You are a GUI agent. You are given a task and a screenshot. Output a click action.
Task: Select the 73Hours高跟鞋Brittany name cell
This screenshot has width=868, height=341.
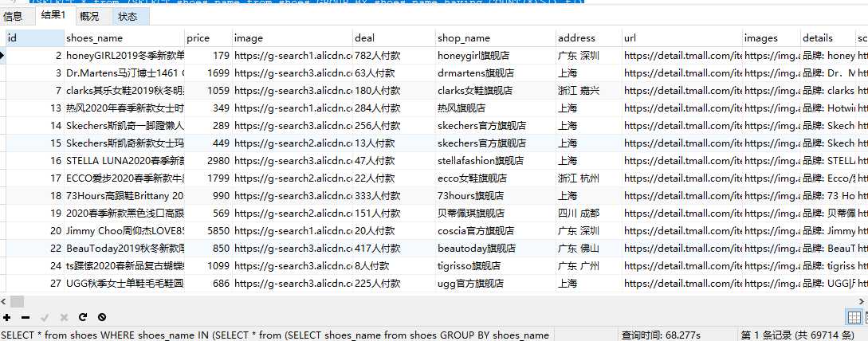tap(124, 195)
